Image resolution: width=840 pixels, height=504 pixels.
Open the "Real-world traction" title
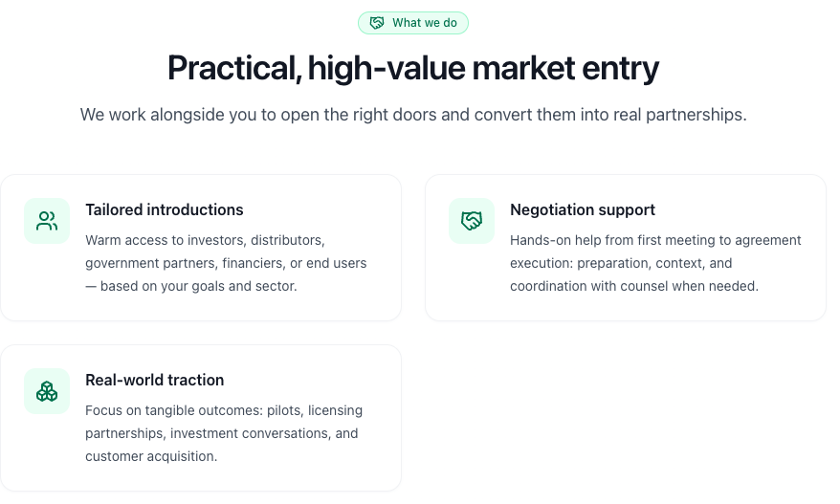tap(155, 380)
